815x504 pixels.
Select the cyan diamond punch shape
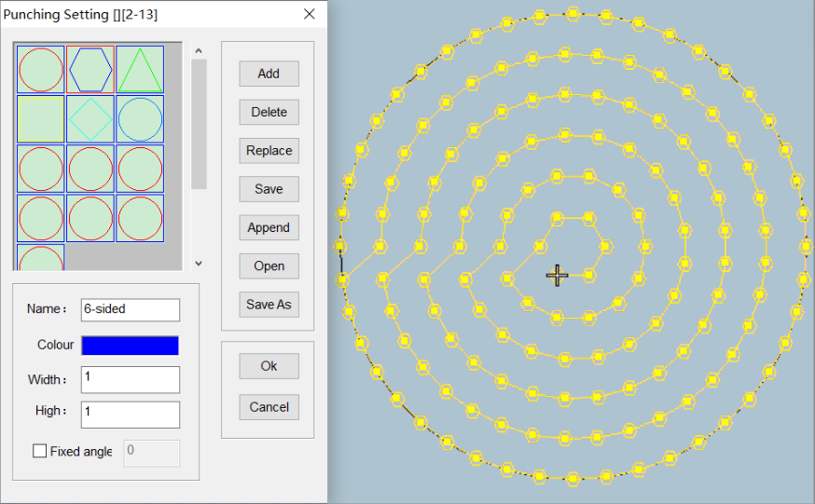pos(90,119)
